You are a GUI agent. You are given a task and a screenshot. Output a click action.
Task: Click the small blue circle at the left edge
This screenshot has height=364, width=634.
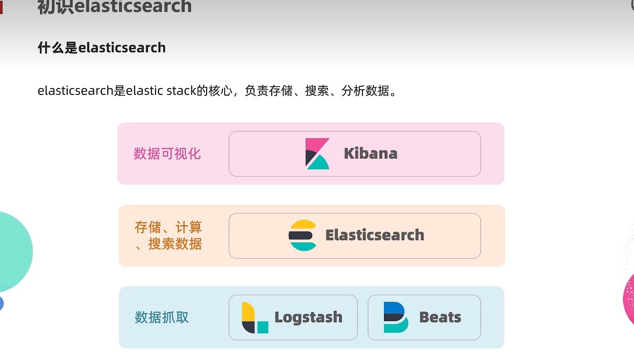[1, 304]
